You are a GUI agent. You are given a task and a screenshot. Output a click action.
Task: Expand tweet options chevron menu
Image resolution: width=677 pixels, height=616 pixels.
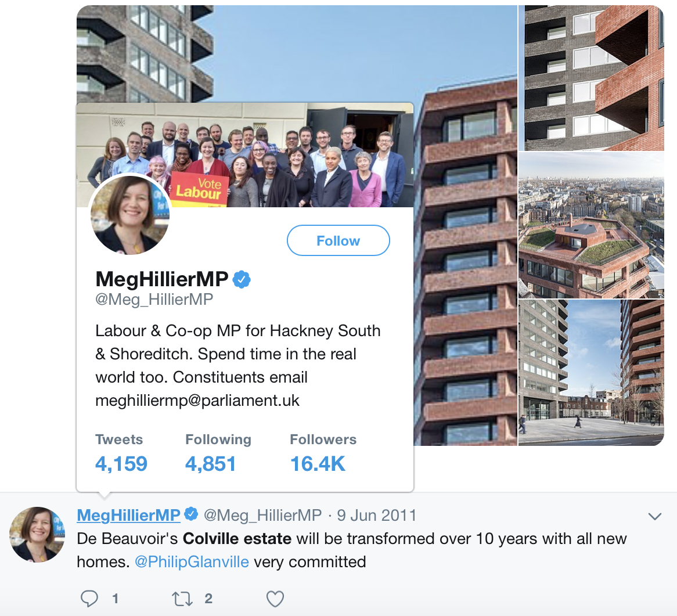(x=655, y=516)
